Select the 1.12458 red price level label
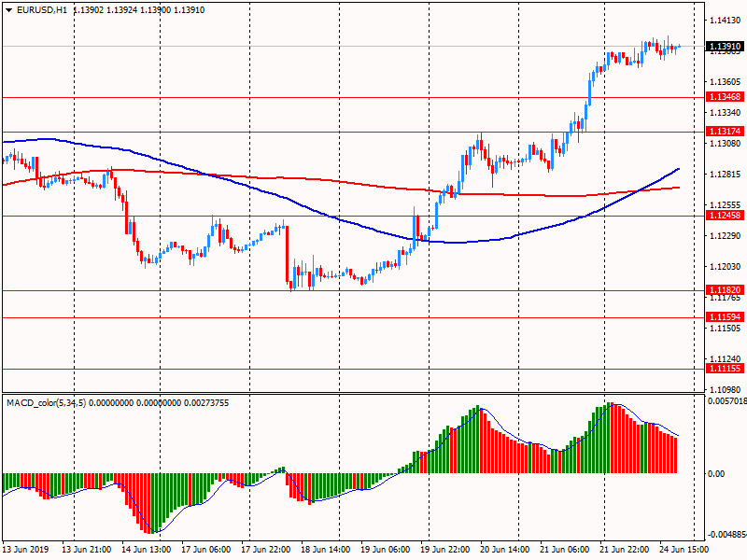 [726, 216]
